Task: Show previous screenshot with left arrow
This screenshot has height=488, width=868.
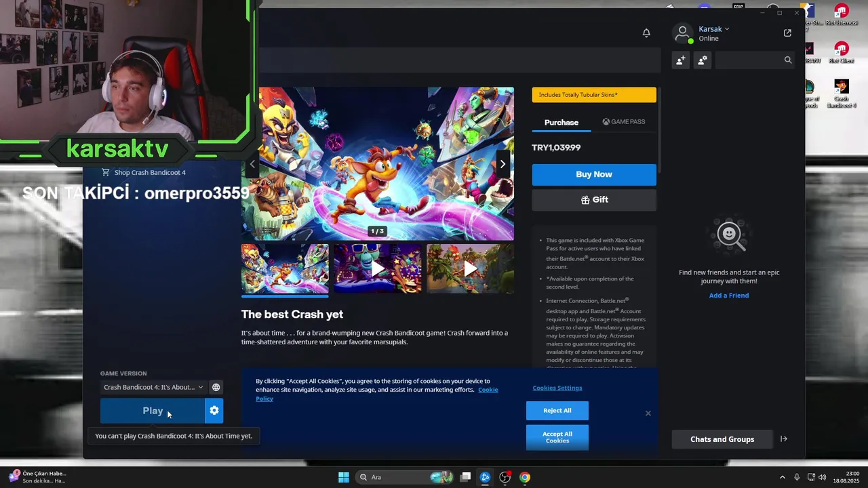Action: pos(252,164)
